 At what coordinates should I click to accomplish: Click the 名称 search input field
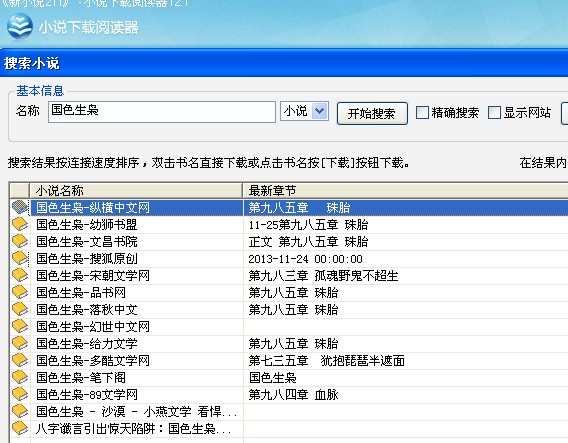click(x=162, y=112)
